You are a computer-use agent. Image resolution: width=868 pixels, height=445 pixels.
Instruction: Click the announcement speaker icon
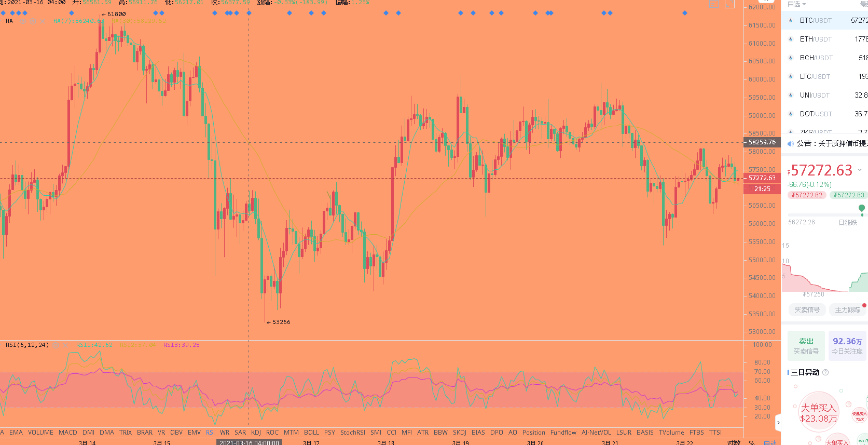(791, 143)
